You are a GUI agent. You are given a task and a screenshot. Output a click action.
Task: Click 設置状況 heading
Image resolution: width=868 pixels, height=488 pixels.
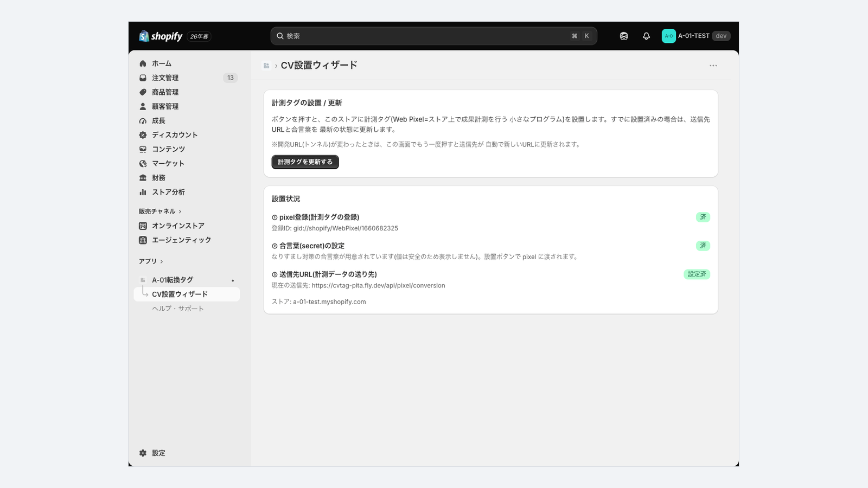click(286, 199)
